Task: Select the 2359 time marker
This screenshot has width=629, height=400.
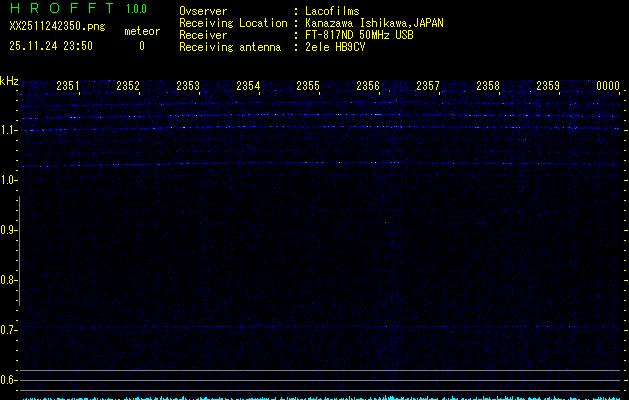Action: click(548, 87)
